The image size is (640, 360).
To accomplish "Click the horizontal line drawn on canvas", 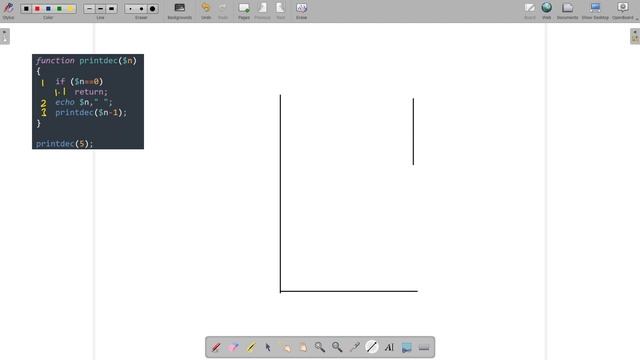I will pyautogui.click(x=349, y=291).
